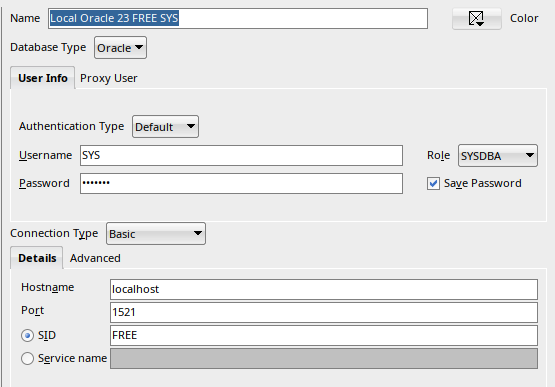Open the Connection Type dropdown

pyautogui.click(x=156, y=234)
